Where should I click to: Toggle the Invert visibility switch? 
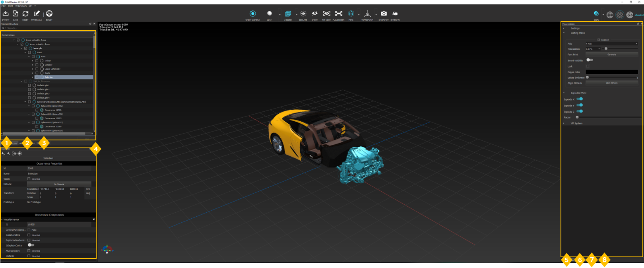pos(590,60)
